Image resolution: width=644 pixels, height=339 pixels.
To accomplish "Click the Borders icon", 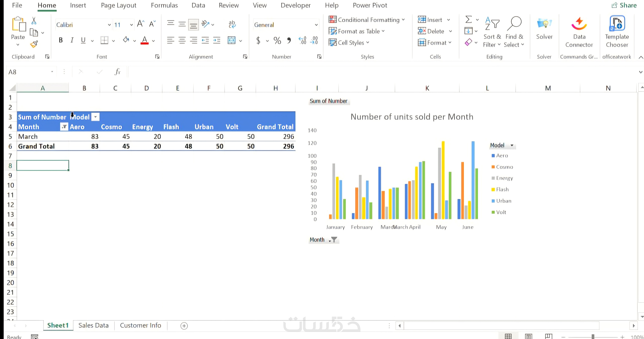I will (105, 40).
